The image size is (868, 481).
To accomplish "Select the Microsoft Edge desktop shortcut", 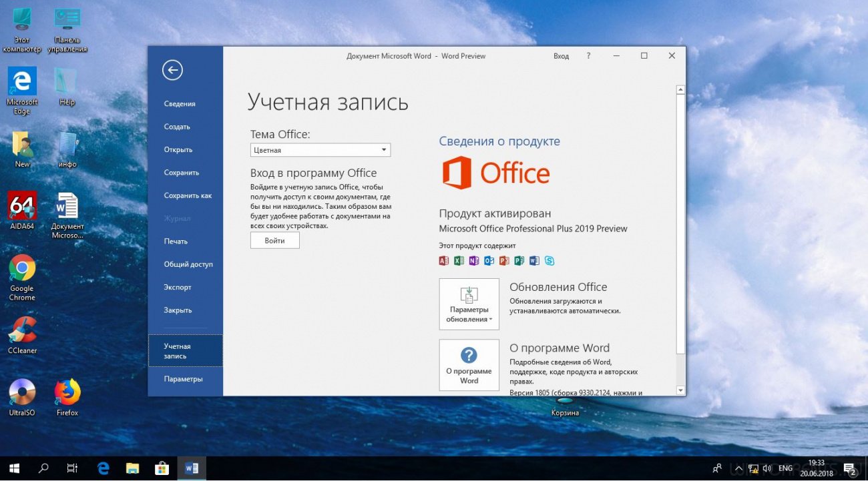I will [22, 91].
